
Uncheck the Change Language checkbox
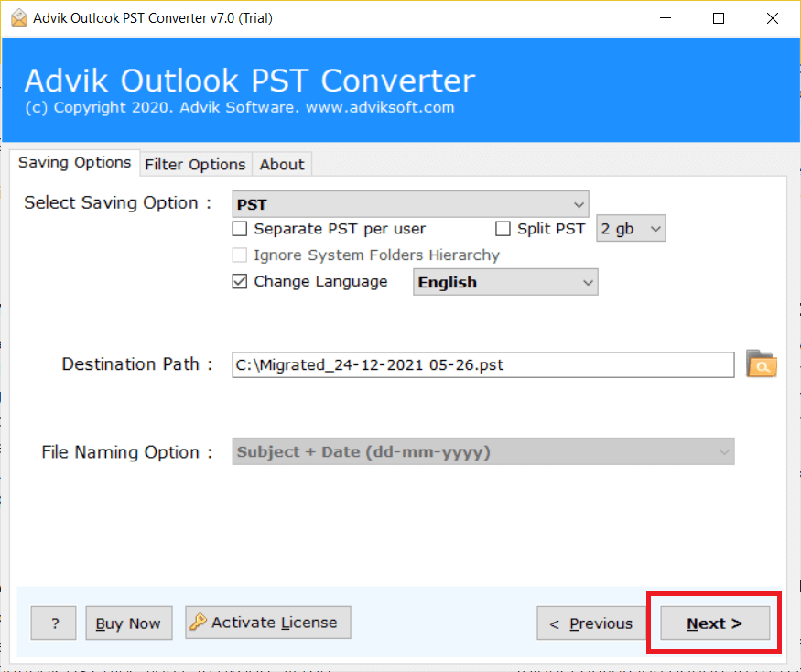click(240, 282)
